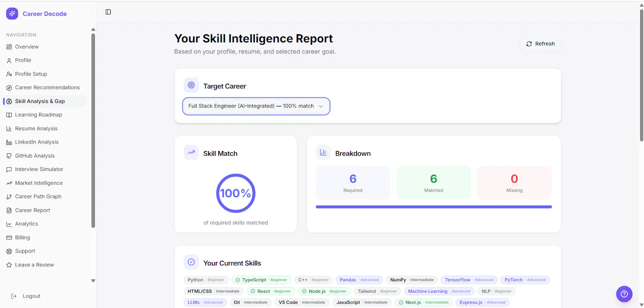Click the 0 Missing stat card
Viewport: 644px width, 308px height.
pos(514,183)
